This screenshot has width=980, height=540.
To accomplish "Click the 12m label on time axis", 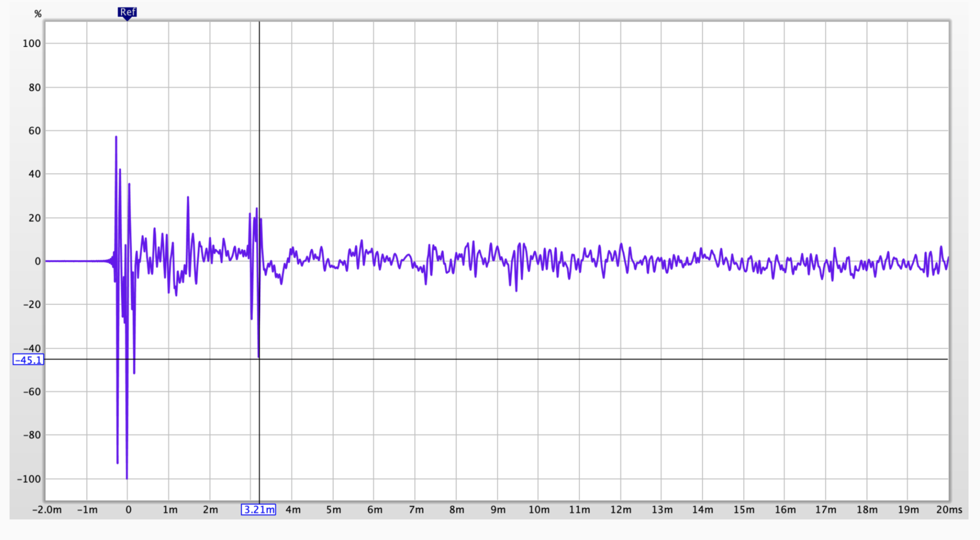I will point(621,509).
